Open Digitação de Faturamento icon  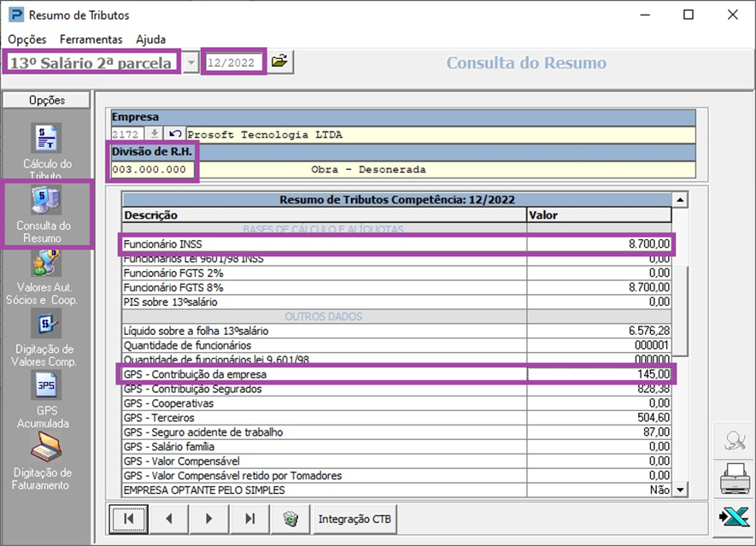click(x=46, y=449)
